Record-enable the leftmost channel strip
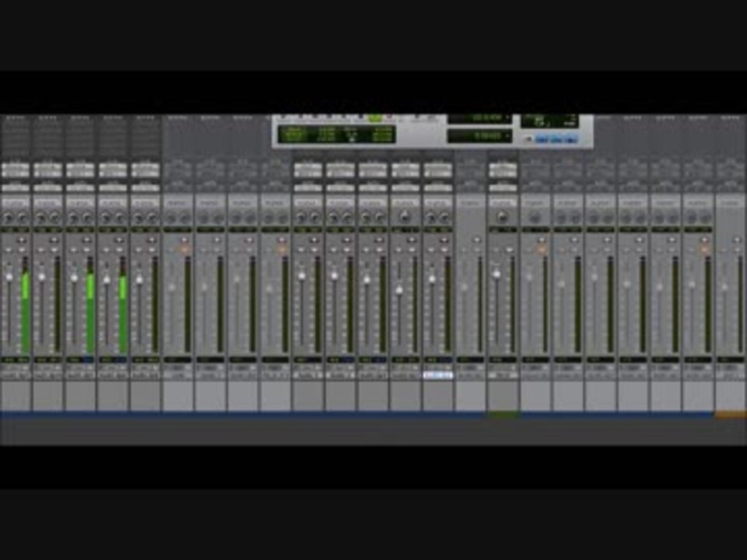Screen dimensions: 747x560 pyautogui.click(x=22, y=240)
